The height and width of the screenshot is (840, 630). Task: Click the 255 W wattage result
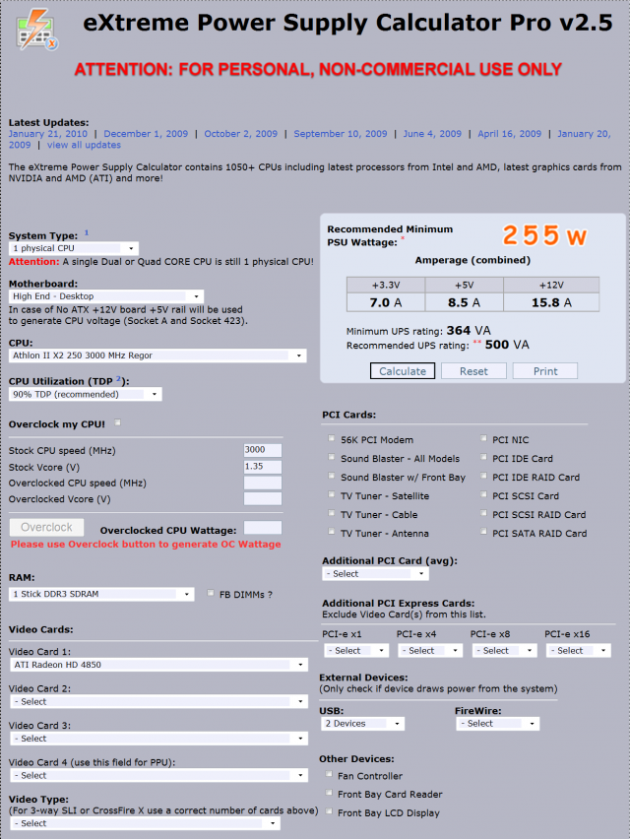coord(544,236)
